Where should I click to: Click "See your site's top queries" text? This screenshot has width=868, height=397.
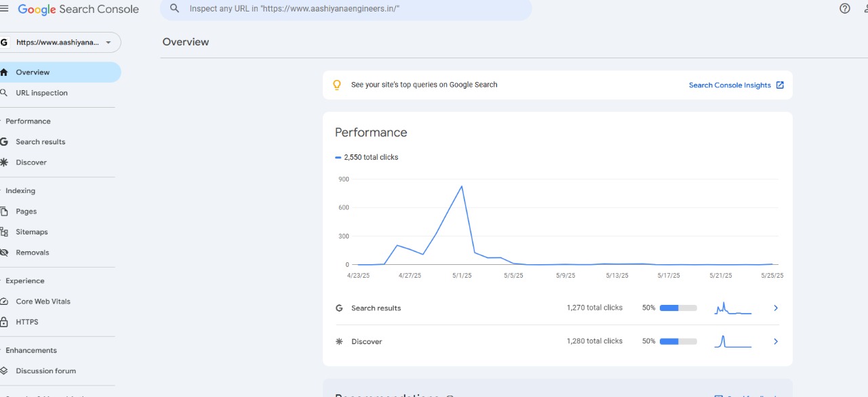click(x=425, y=85)
